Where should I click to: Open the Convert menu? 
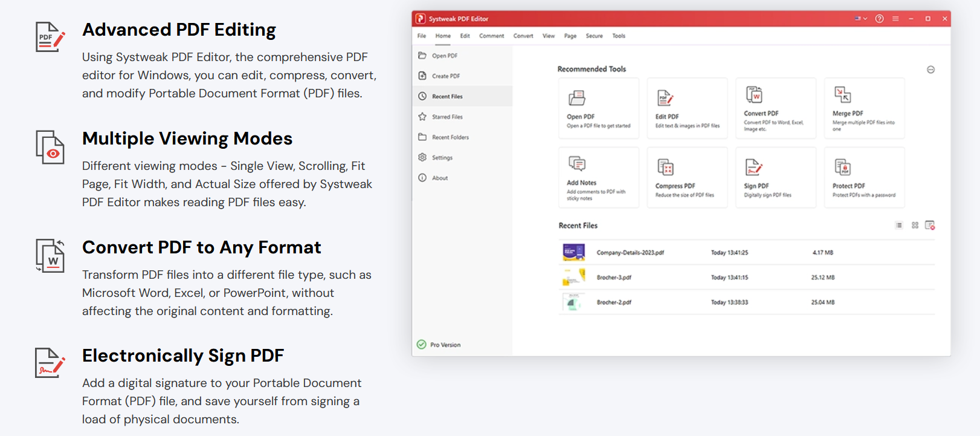coord(523,36)
